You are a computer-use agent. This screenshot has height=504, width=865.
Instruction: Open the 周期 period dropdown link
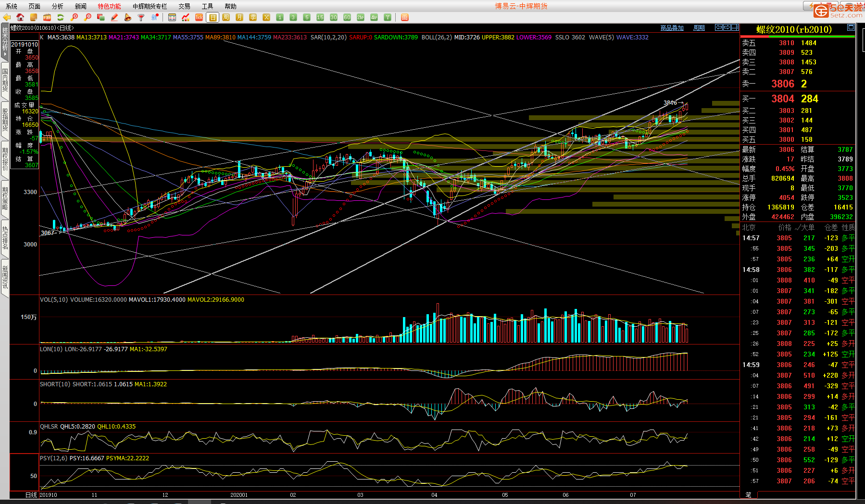(x=699, y=28)
